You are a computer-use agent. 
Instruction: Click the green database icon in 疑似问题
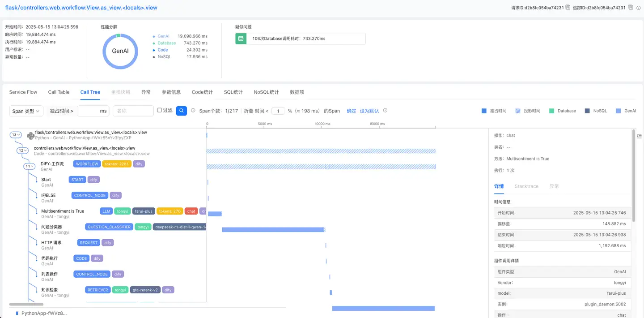(x=241, y=39)
